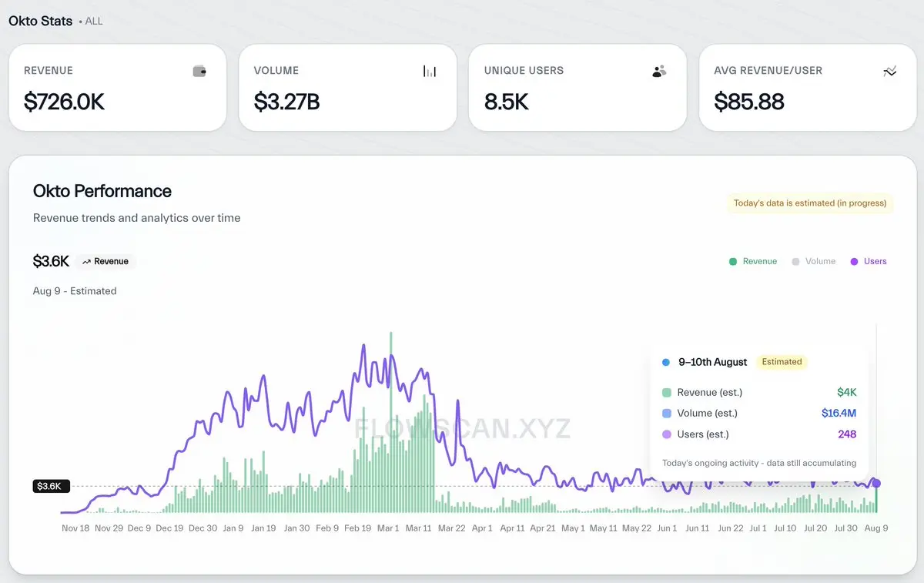
Task: Click the green Revenue legend dot
Action: click(x=733, y=262)
